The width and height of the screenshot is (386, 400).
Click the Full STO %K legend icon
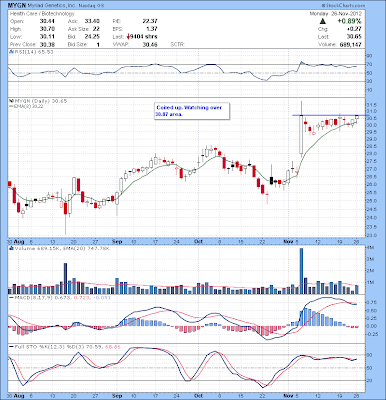[x=11, y=347]
